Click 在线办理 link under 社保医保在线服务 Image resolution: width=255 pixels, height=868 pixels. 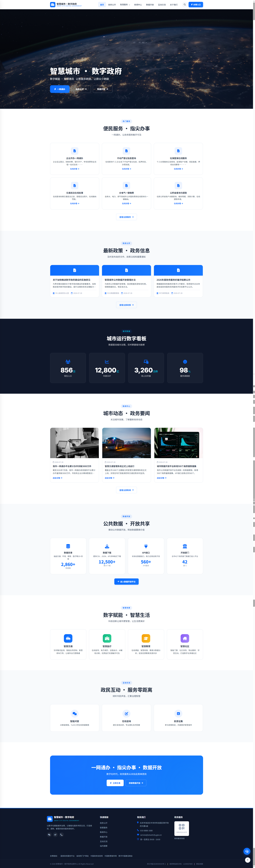178,169
